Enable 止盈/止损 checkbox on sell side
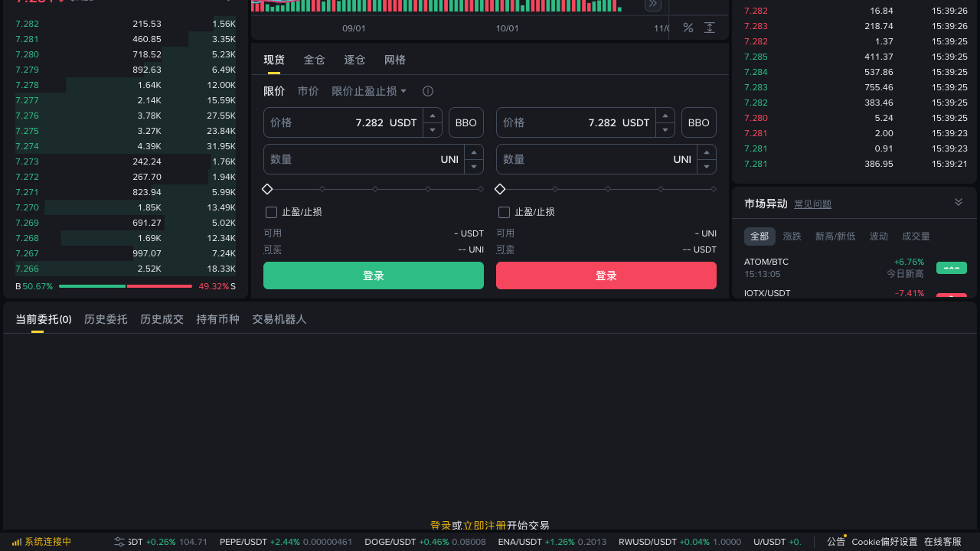 click(x=504, y=212)
